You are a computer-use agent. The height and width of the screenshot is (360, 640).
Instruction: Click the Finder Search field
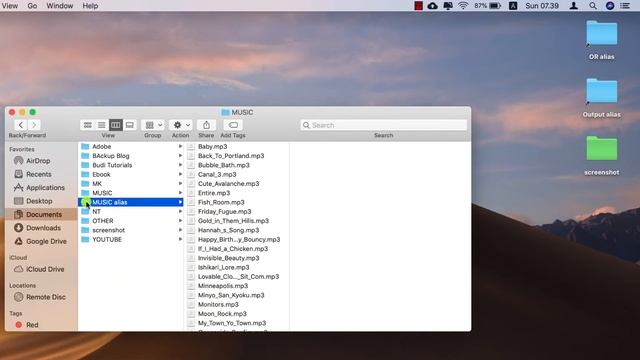coord(384,125)
